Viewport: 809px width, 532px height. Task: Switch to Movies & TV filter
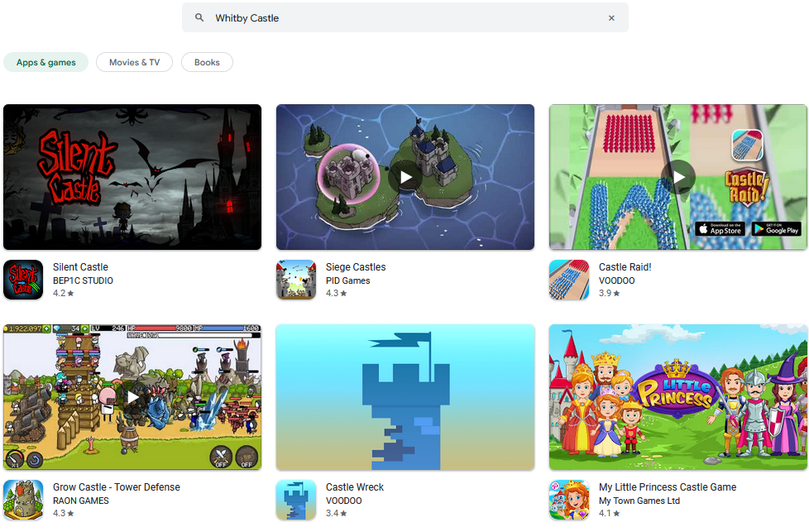click(134, 62)
